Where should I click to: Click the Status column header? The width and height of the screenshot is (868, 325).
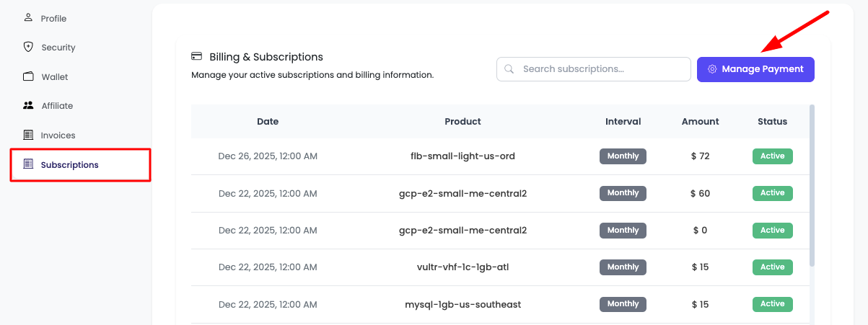coord(773,122)
